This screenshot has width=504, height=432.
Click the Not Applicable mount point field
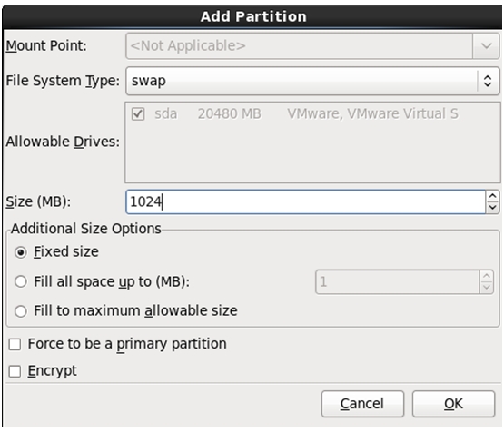click(299, 46)
